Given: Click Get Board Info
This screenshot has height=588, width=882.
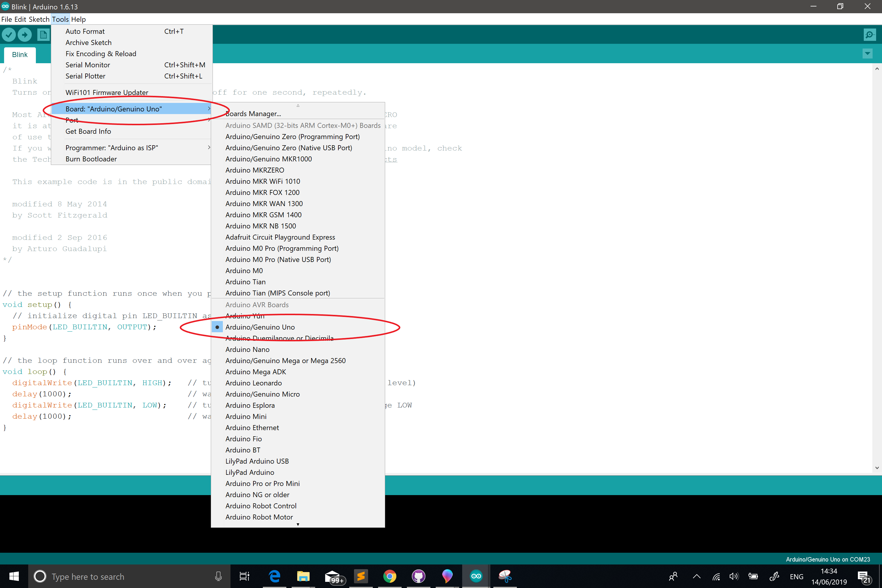Looking at the screenshot, I should (88, 131).
